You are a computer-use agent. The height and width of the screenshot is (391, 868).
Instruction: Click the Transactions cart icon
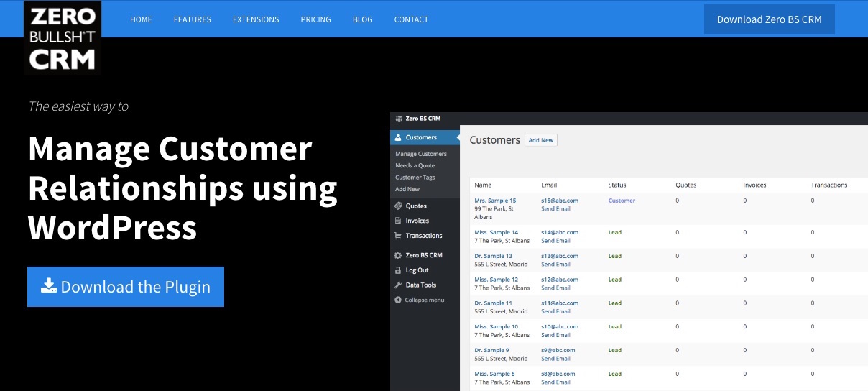(398, 236)
